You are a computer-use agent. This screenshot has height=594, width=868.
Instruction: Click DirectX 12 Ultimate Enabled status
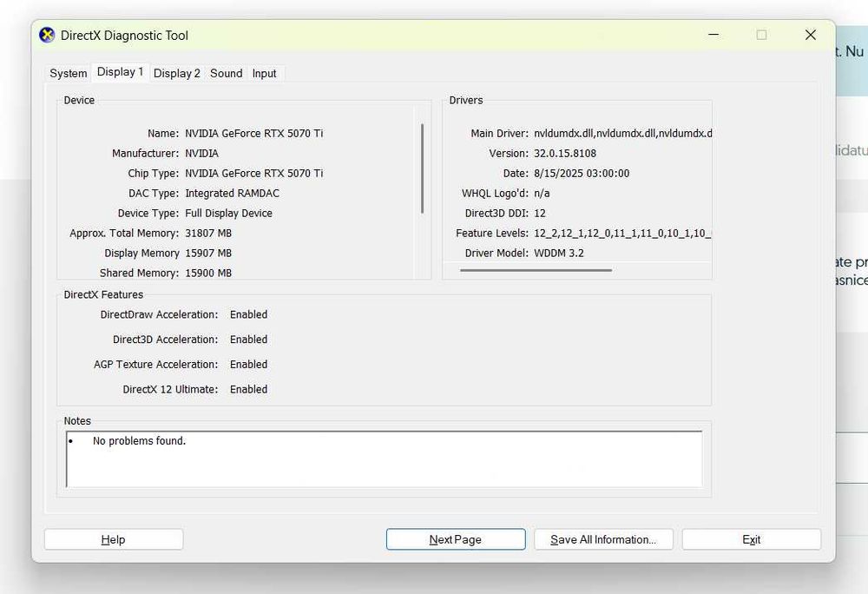tap(248, 389)
